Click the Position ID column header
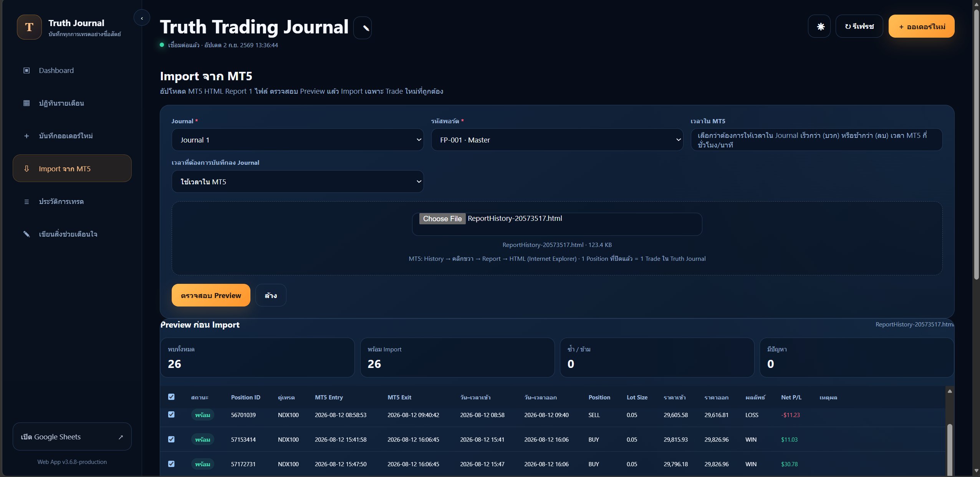Screen dimensions: 980x477 [245, 397]
